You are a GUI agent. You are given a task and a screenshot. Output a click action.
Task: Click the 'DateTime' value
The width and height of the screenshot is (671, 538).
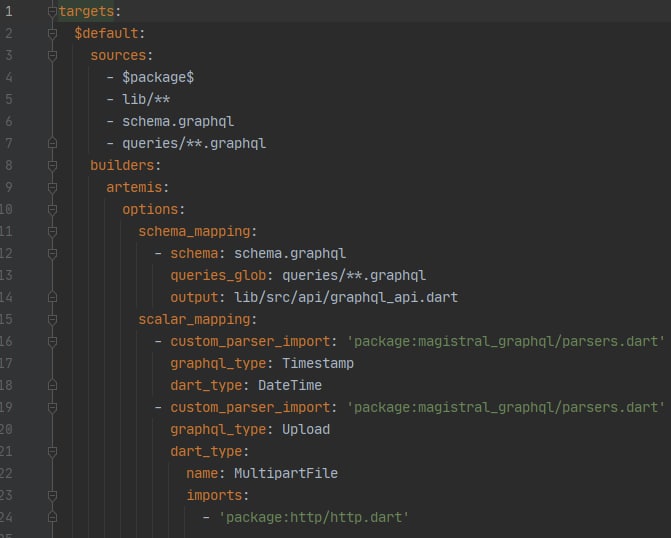(x=290, y=385)
